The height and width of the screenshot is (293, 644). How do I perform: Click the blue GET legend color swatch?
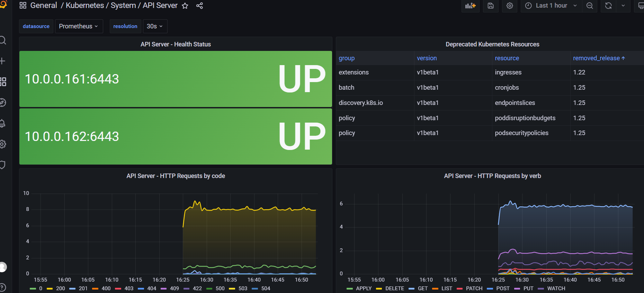411,288
